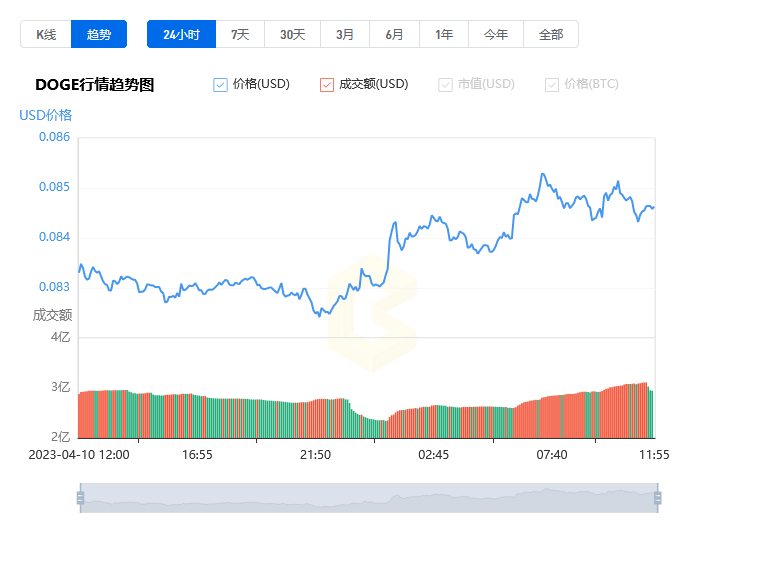780x563 pixels.
Task: Switch to the K线 chart tab
Action: click(46, 34)
